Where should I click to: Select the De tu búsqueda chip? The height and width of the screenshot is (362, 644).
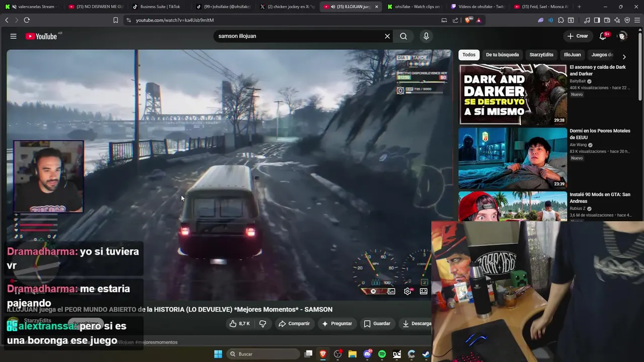tap(502, 55)
